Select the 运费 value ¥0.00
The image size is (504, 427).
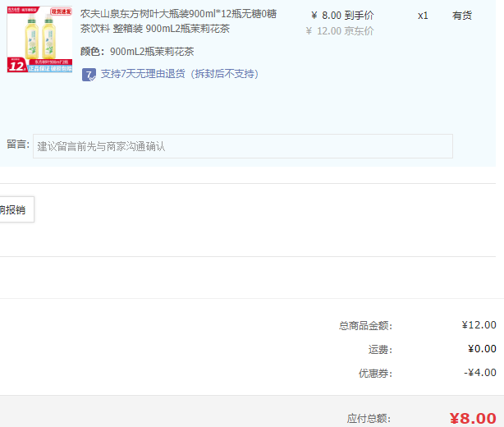pyautogui.click(x=482, y=349)
